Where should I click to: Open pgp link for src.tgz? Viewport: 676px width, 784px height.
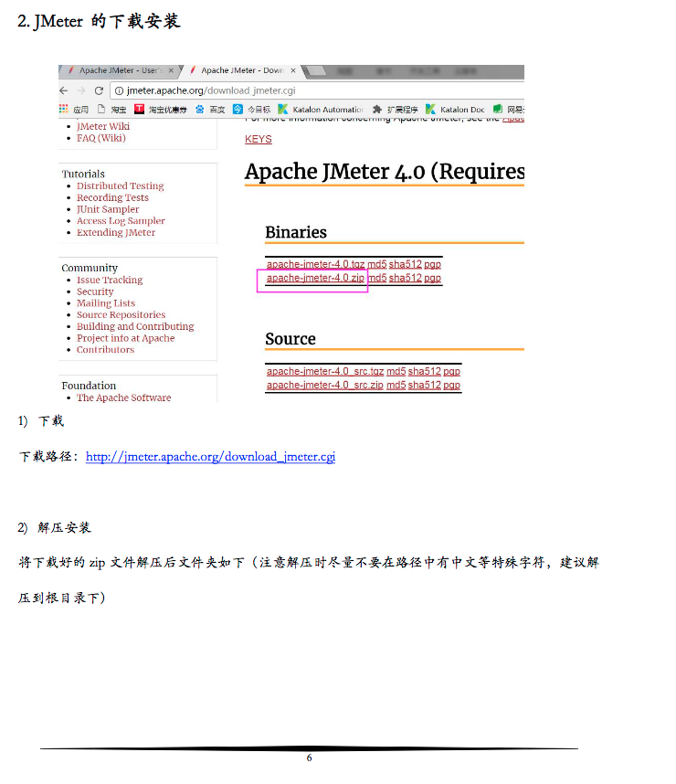pos(451,372)
